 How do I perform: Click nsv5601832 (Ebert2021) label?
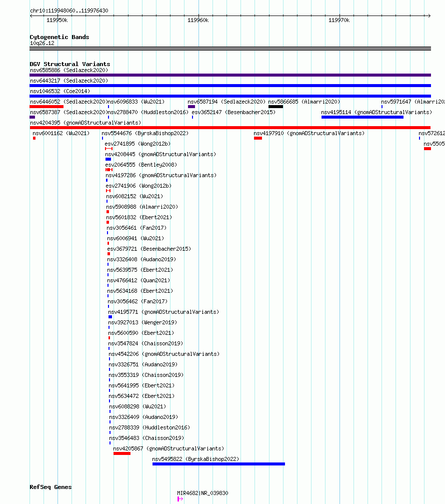(139, 218)
